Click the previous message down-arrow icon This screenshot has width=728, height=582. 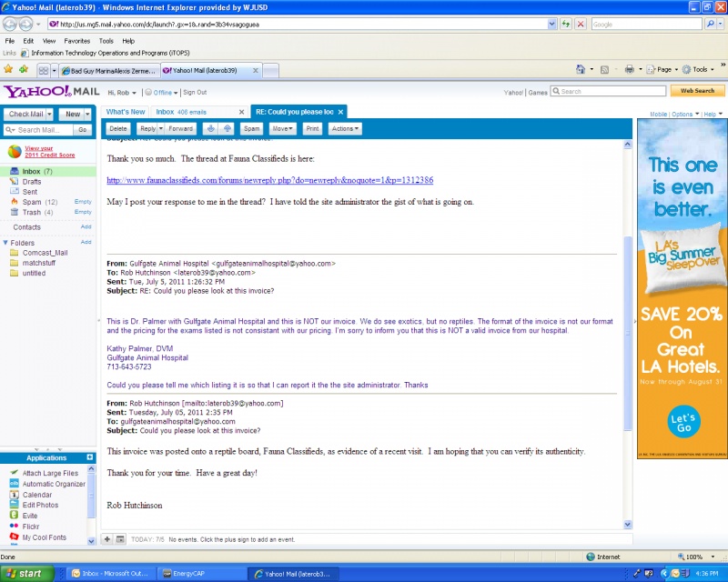pos(211,128)
